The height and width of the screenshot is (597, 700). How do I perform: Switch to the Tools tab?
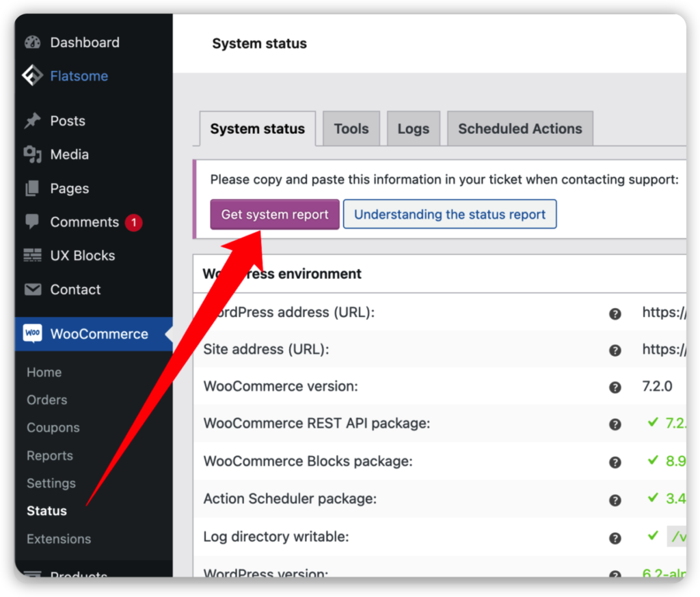click(351, 128)
